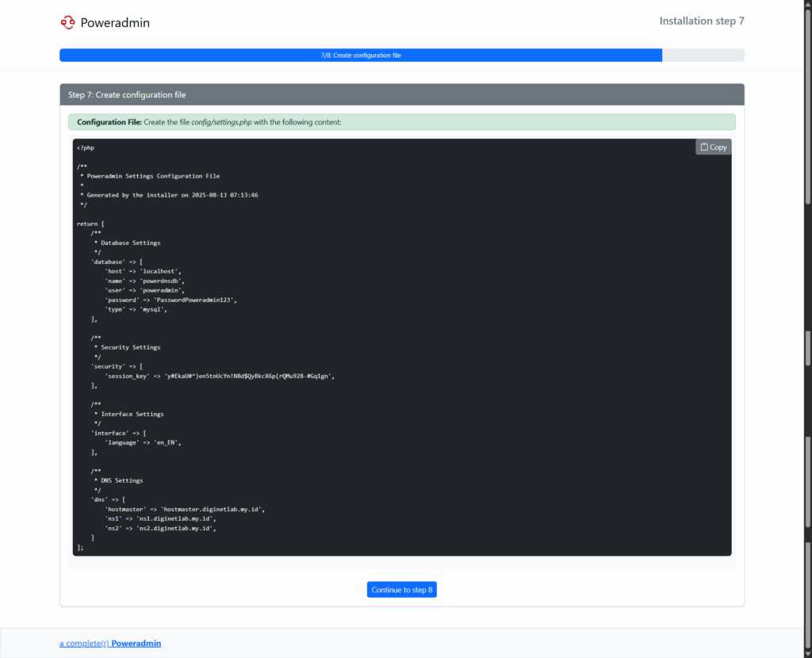This screenshot has width=812, height=658.
Task: Click the 'interface' => [ code line
Action: coord(119,434)
